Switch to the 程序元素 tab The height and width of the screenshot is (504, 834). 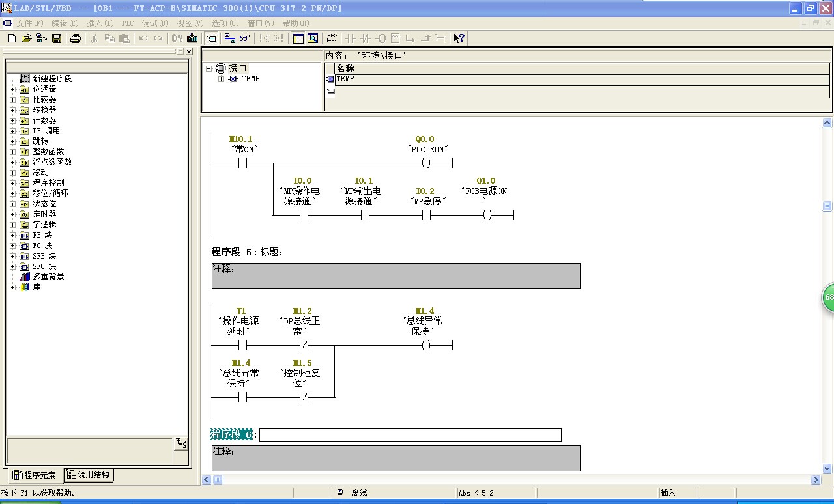[35, 475]
